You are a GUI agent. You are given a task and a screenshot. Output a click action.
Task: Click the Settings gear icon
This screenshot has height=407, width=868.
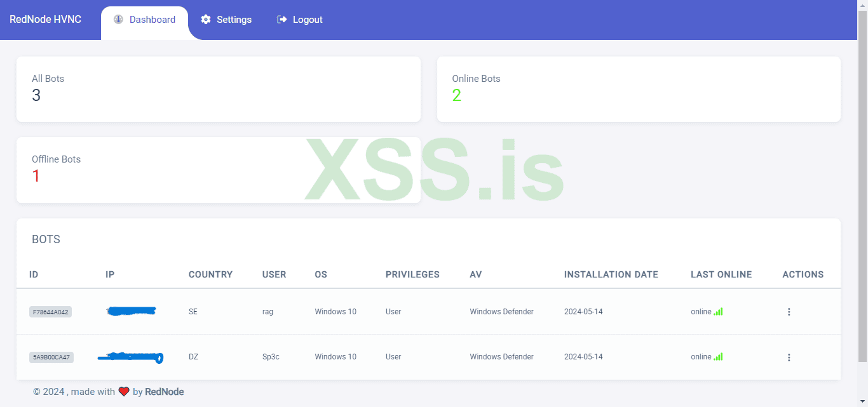coord(205,19)
